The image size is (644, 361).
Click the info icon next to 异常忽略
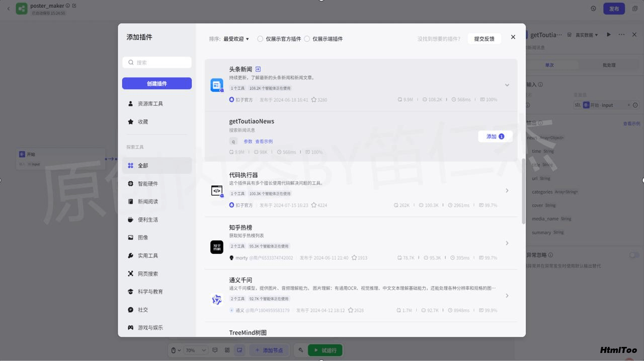550,255
